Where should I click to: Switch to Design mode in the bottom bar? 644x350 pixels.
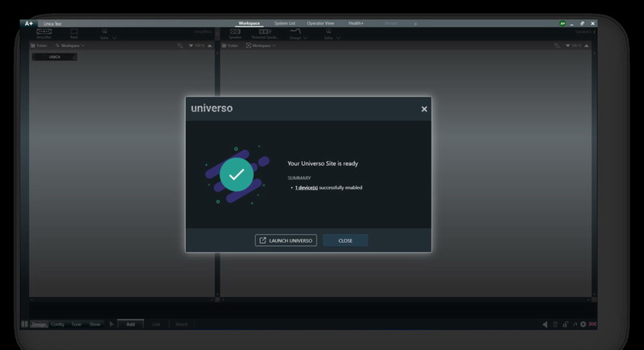coord(39,324)
